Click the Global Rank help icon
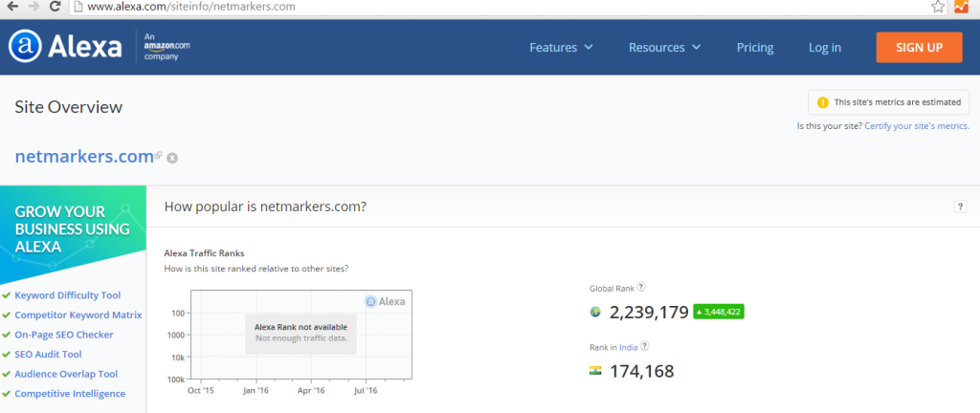Image resolution: width=980 pixels, height=413 pixels. [640, 287]
